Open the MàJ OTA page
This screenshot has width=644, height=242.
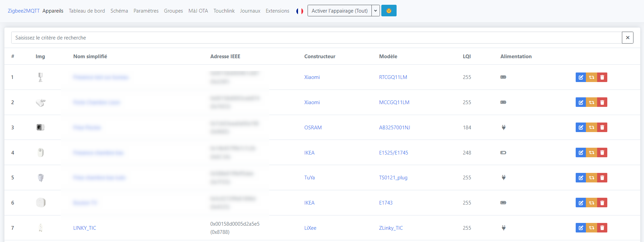click(198, 11)
